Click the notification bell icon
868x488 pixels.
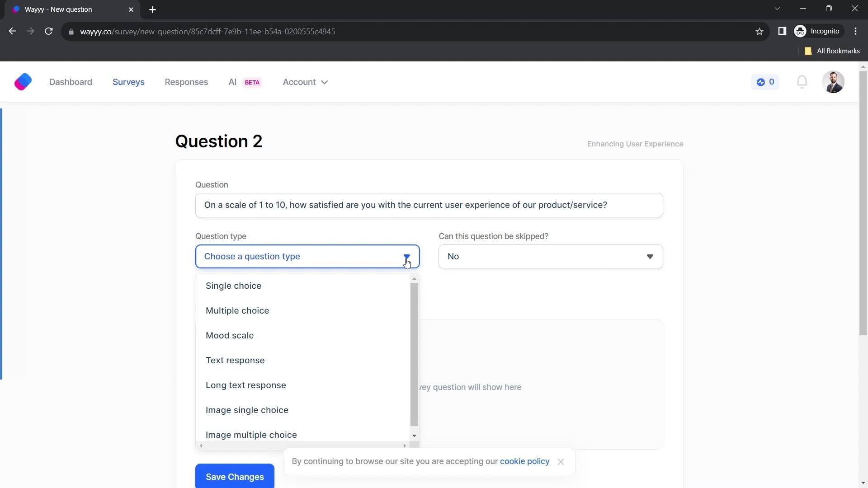(804, 82)
